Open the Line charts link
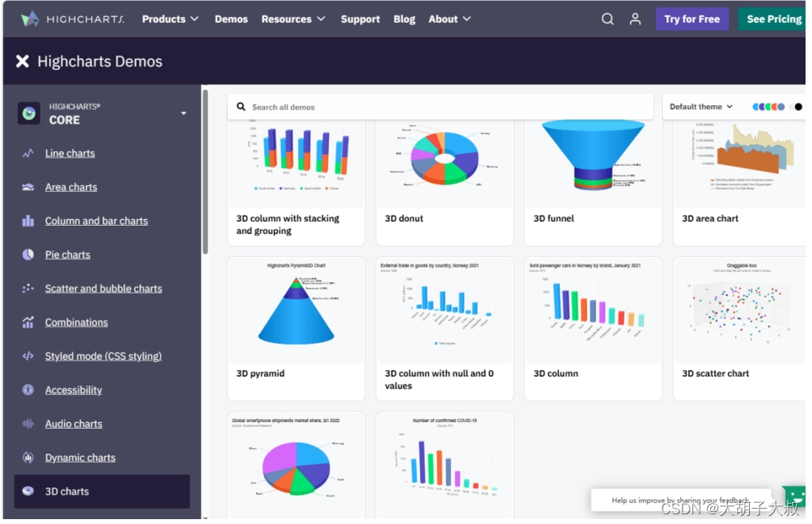The width and height of the screenshot is (812, 524). click(x=70, y=154)
